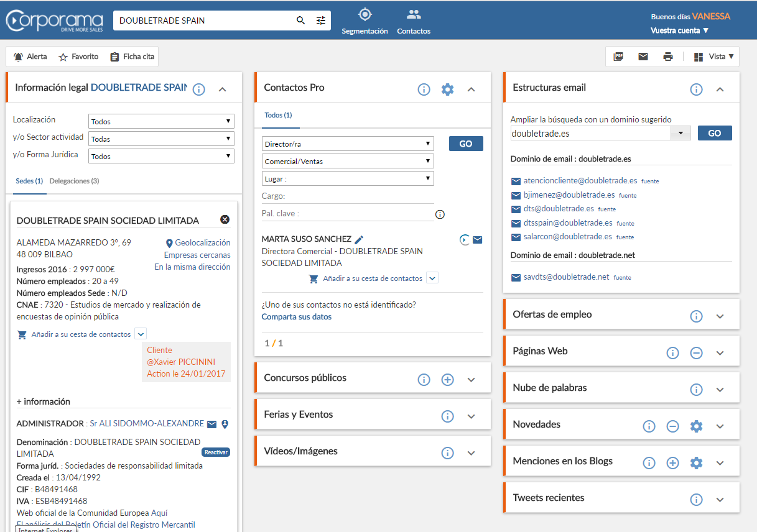Click the location-person icon beside administrator
The width and height of the screenshot is (757, 532).
[225, 424]
